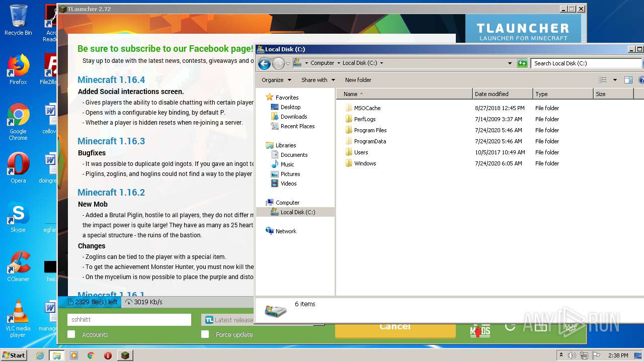This screenshot has height=362, width=644.
Task: Select Network in navigation pane
Action: [286, 231]
